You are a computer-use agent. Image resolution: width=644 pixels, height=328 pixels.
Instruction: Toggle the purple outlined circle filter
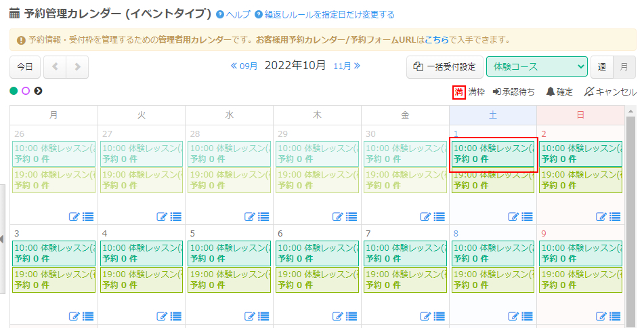pyautogui.click(x=26, y=91)
